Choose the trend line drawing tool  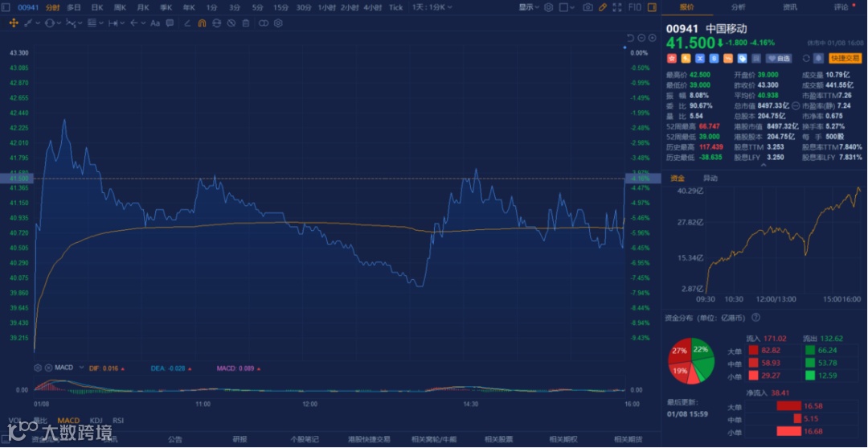pyautogui.click(x=27, y=23)
